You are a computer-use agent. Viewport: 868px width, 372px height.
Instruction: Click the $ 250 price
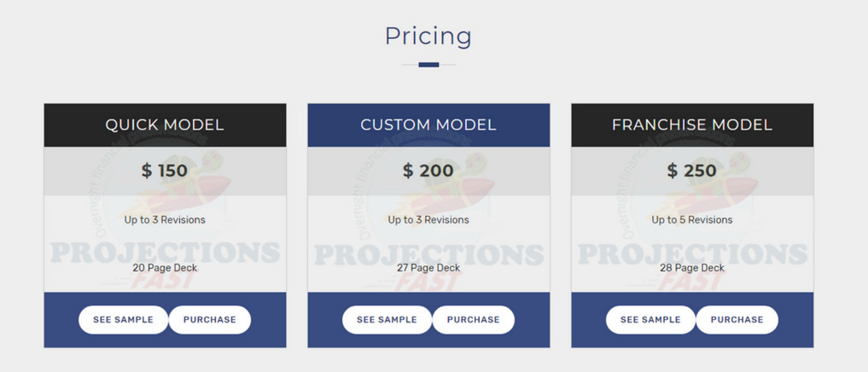[692, 171]
